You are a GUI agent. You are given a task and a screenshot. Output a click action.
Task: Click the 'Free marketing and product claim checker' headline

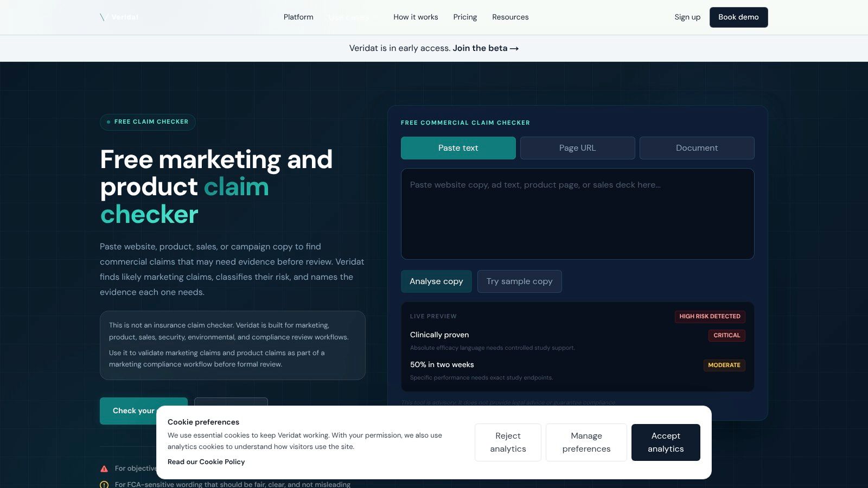click(x=216, y=187)
